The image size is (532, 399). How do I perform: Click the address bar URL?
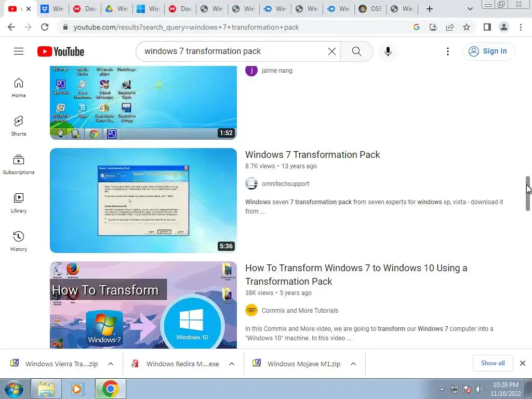(187, 27)
